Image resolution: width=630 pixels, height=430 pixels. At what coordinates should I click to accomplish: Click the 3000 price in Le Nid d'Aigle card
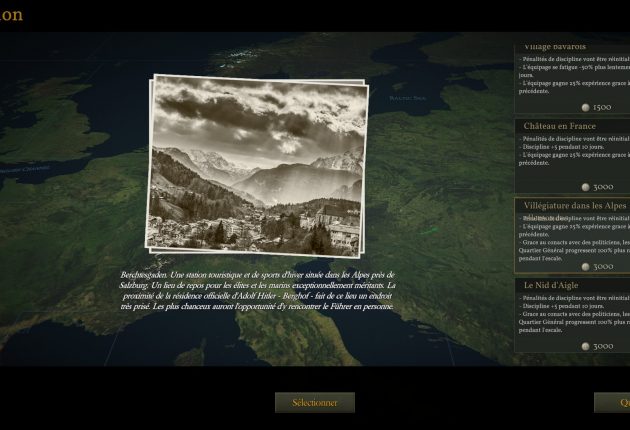603,346
